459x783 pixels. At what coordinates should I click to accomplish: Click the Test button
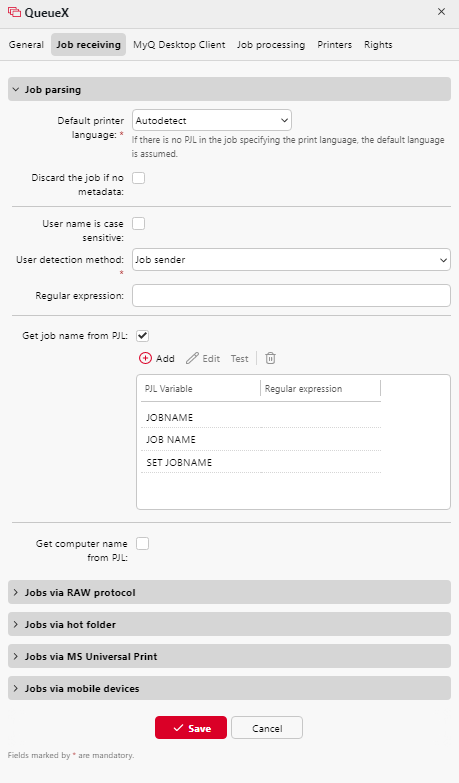239,358
